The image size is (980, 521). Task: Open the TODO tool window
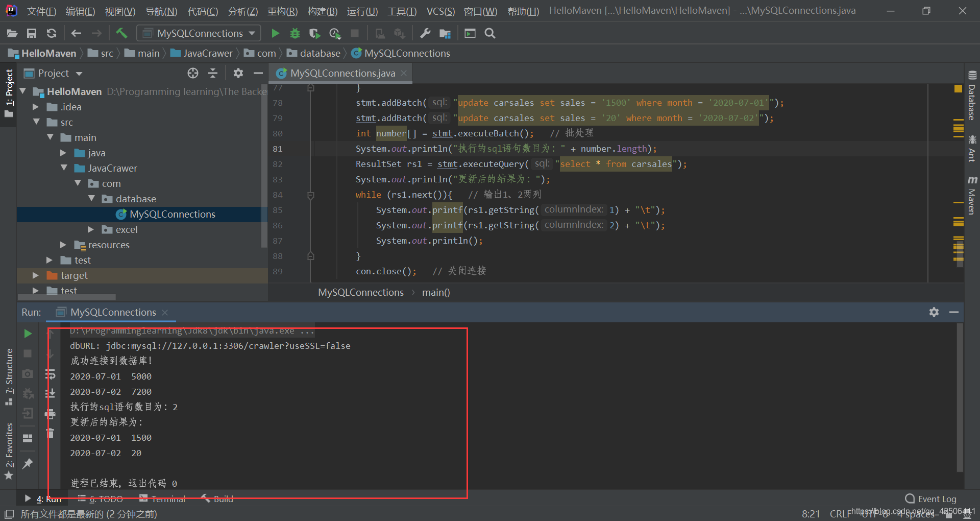click(101, 499)
